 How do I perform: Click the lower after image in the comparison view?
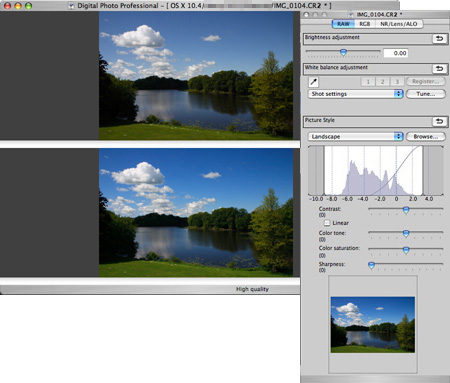(196, 213)
